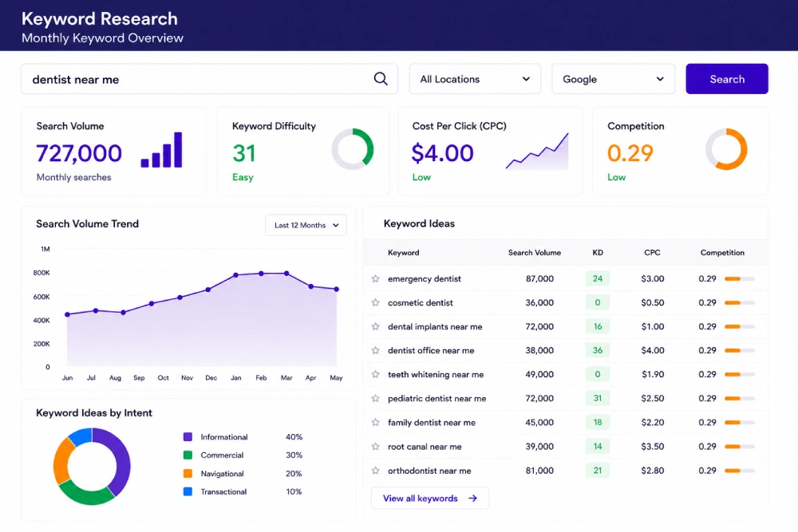The image size is (798, 532).
Task: Open the All Locations dropdown
Action: [475, 79]
